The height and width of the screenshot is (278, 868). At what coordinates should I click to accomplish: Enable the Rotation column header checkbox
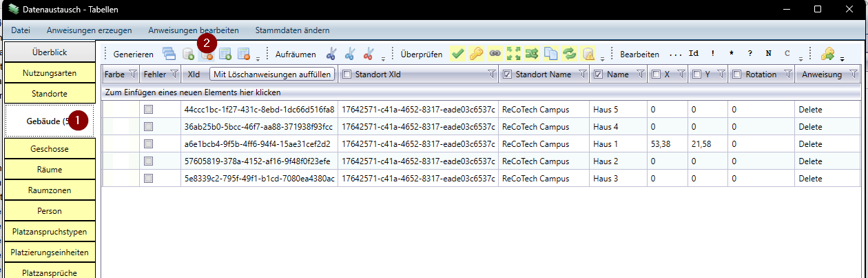[x=736, y=75]
